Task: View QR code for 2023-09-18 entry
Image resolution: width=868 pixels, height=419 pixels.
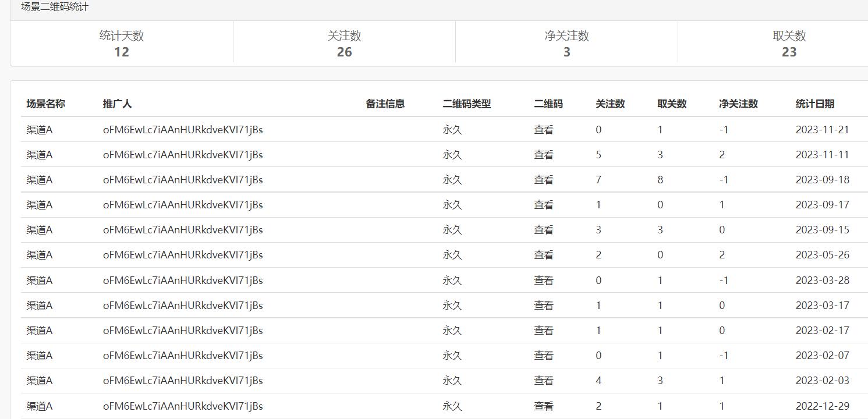Action: pyautogui.click(x=543, y=180)
